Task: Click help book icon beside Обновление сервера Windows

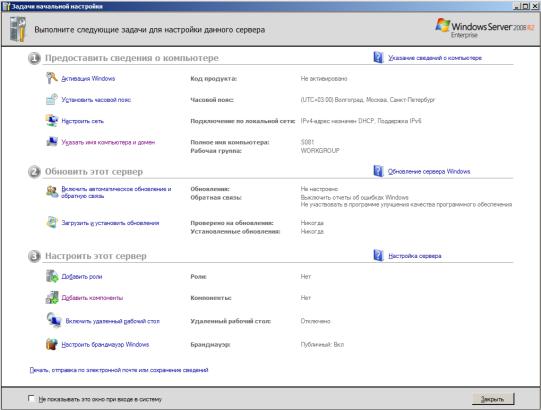Action: [x=378, y=171]
